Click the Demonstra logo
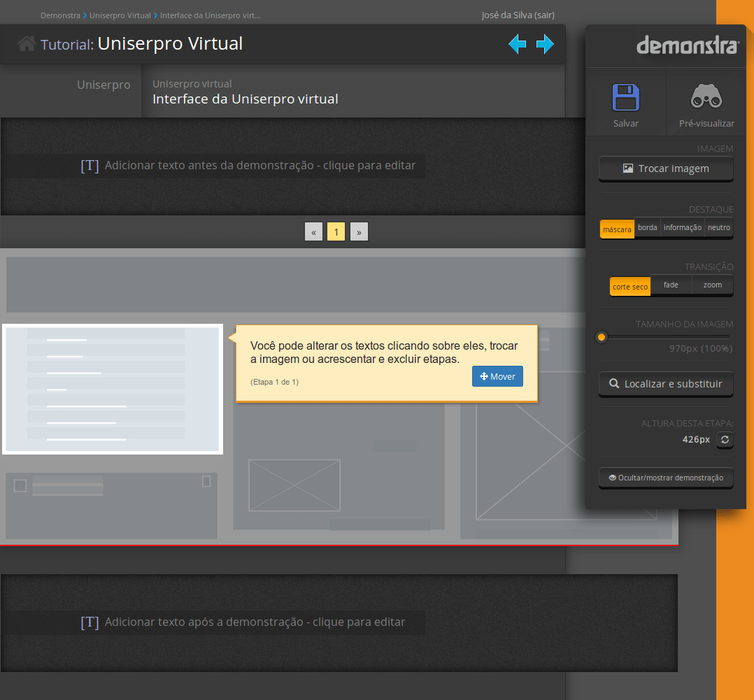Viewport: 754px width, 700px height. 687,46
